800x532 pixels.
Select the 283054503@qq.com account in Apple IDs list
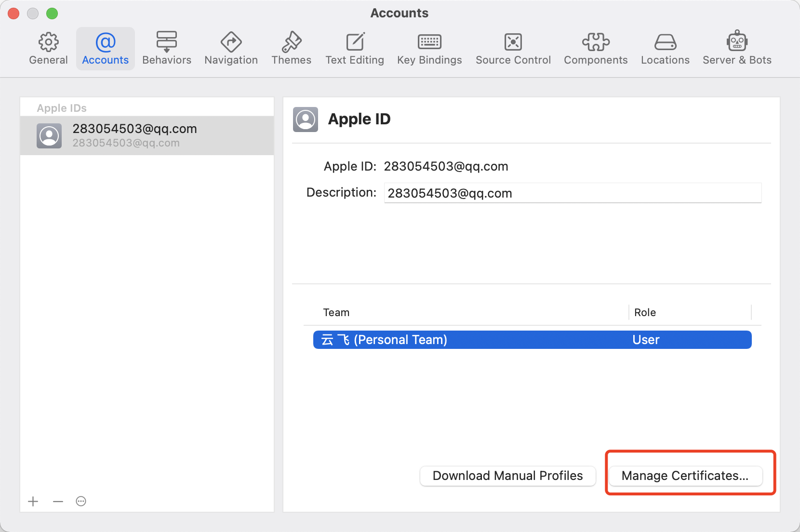coord(147,135)
